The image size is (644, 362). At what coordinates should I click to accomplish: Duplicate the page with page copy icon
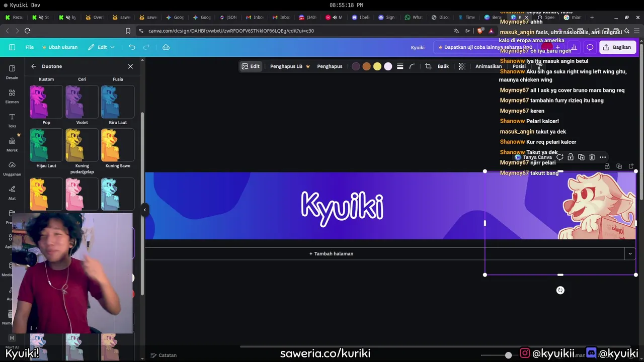pyautogui.click(x=619, y=166)
